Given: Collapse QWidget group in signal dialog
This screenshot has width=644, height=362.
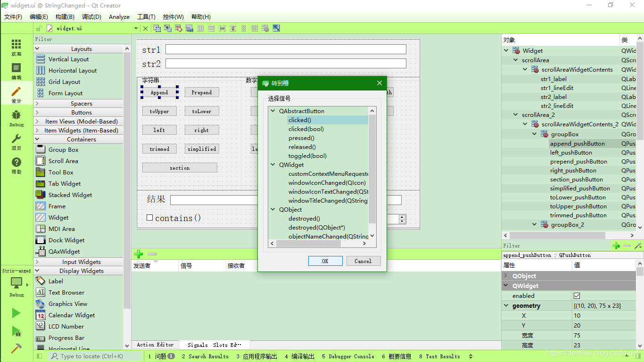Looking at the screenshot, I should pyautogui.click(x=273, y=165).
